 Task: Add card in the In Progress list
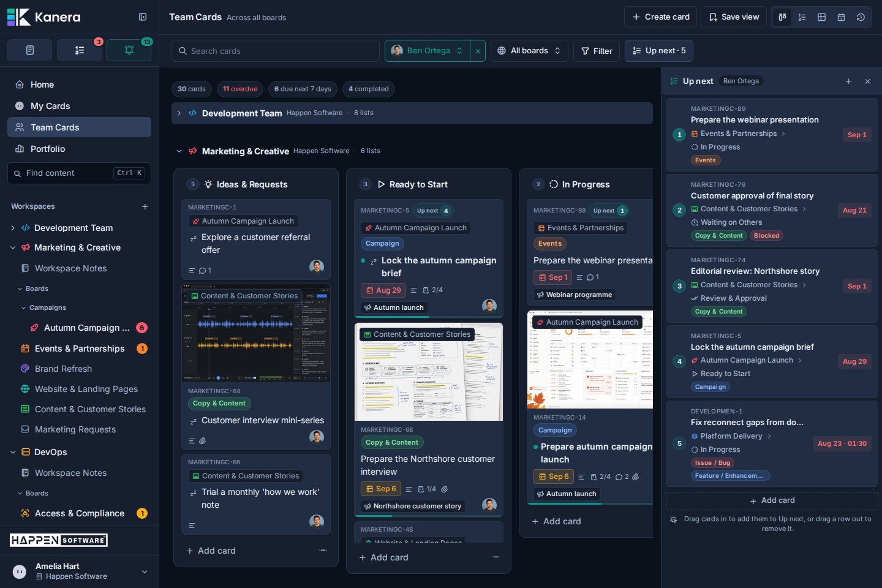(x=557, y=521)
